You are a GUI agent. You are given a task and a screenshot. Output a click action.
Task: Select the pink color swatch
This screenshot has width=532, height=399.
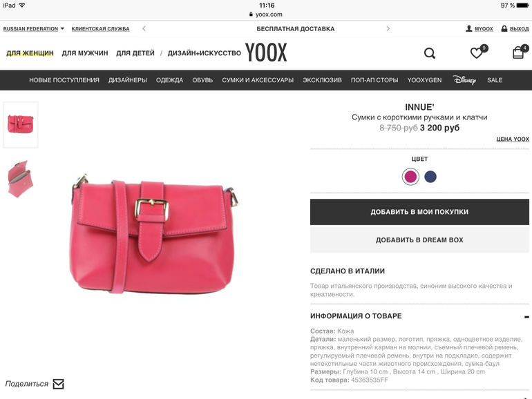(410, 177)
